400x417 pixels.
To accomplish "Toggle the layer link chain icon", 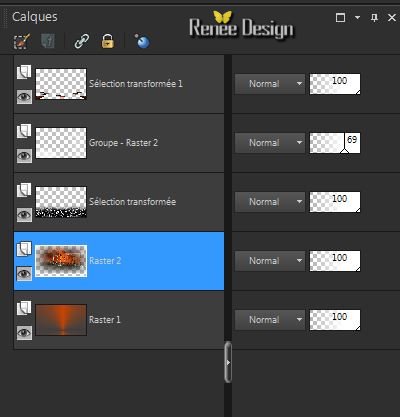I will [82, 41].
